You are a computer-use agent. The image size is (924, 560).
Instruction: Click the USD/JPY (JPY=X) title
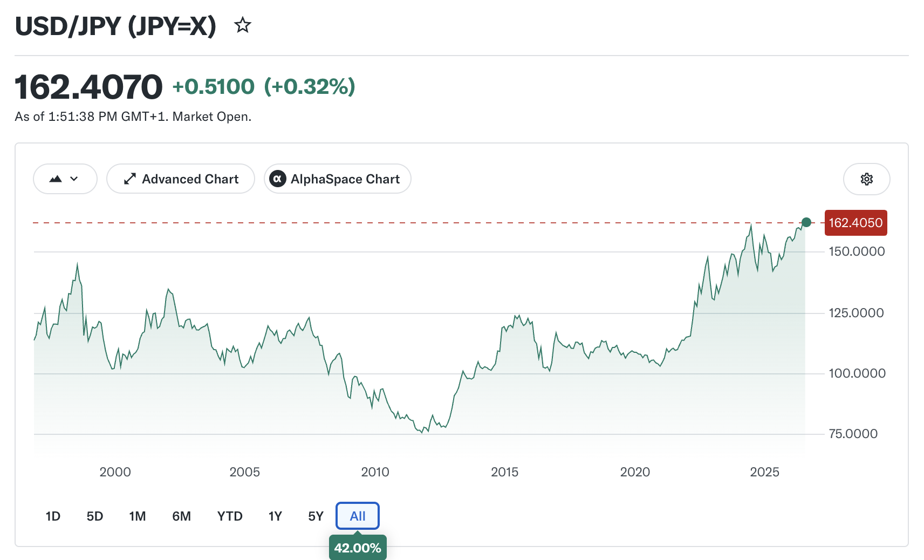click(115, 26)
